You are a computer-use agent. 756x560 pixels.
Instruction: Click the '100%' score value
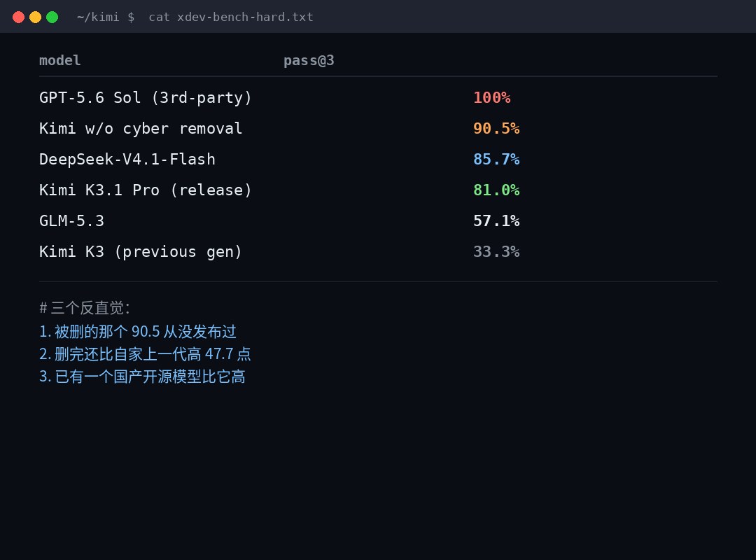pyautogui.click(x=492, y=97)
